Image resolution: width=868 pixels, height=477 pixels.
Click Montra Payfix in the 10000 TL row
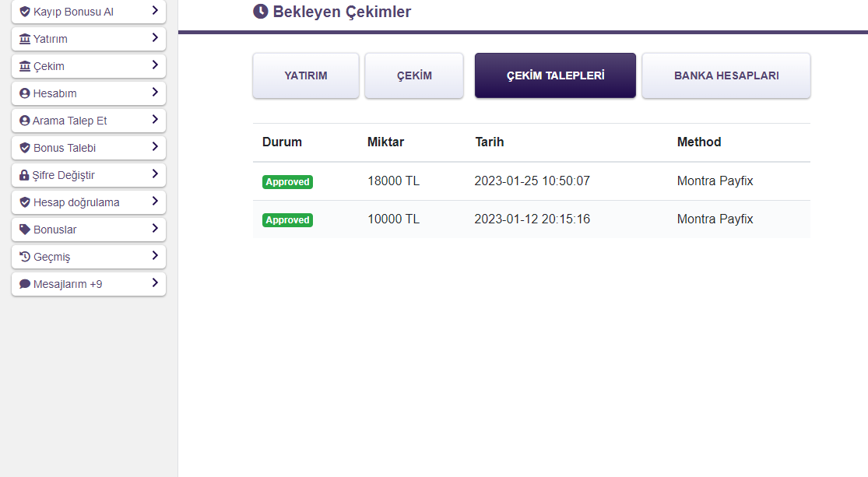(x=715, y=219)
